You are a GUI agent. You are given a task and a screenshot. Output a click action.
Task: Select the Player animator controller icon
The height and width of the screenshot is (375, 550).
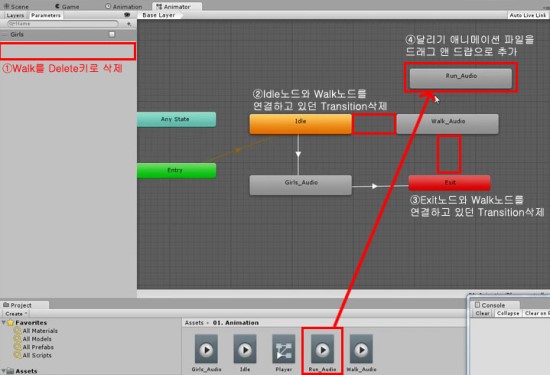coord(283,349)
